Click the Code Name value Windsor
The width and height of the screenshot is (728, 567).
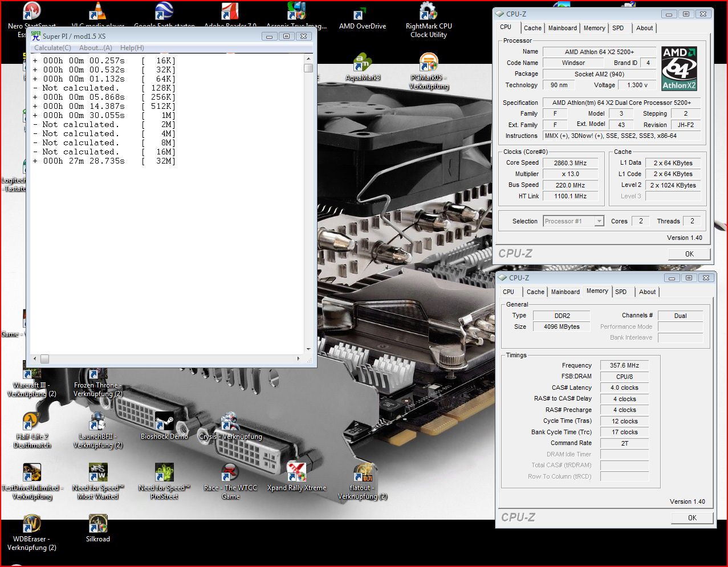(573, 63)
